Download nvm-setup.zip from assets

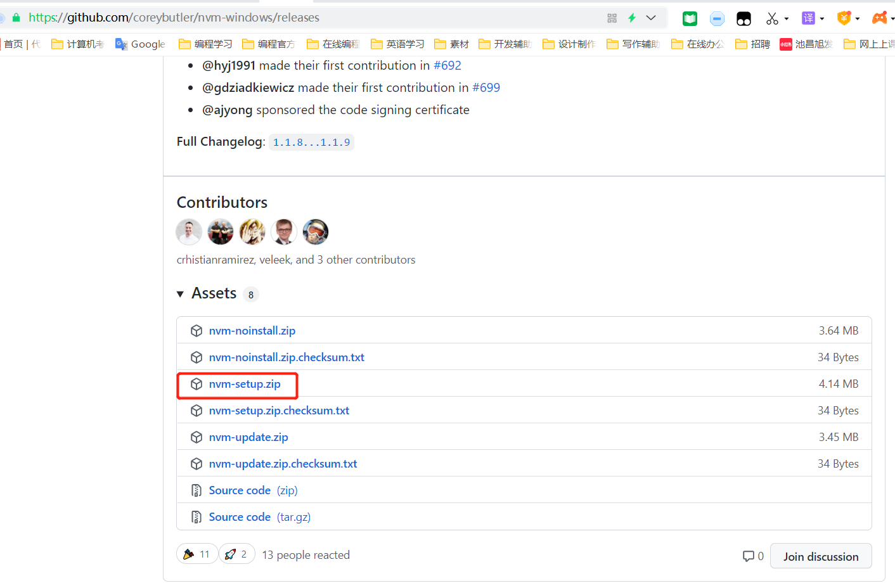click(245, 384)
